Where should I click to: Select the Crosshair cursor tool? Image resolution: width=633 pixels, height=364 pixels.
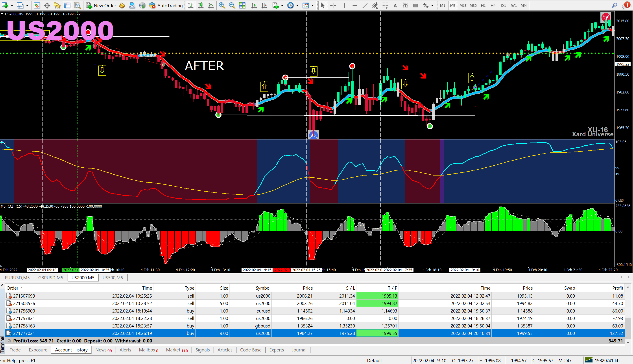click(333, 5)
